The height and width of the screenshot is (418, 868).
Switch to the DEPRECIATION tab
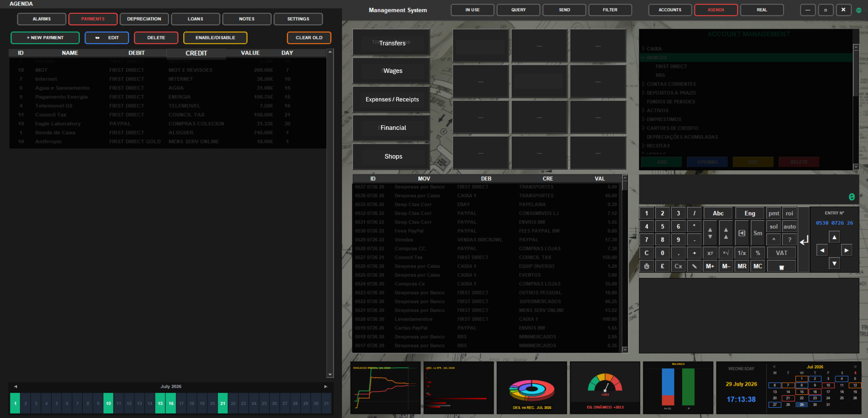click(144, 19)
